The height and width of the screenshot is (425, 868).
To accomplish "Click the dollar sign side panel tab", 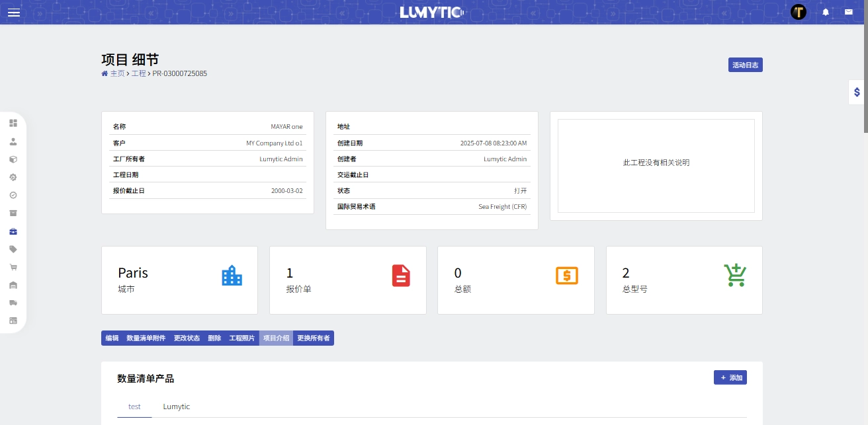I will [x=857, y=93].
